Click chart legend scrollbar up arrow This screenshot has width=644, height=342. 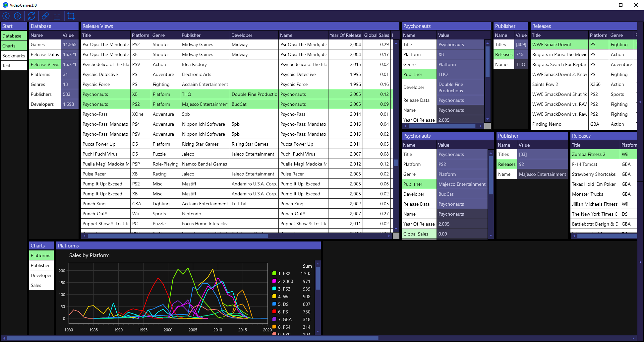(x=318, y=264)
